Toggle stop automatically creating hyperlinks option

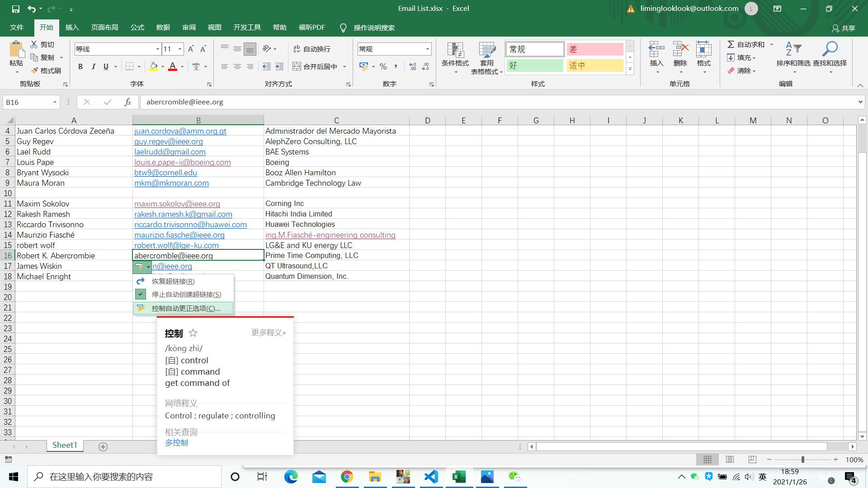(x=186, y=295)
